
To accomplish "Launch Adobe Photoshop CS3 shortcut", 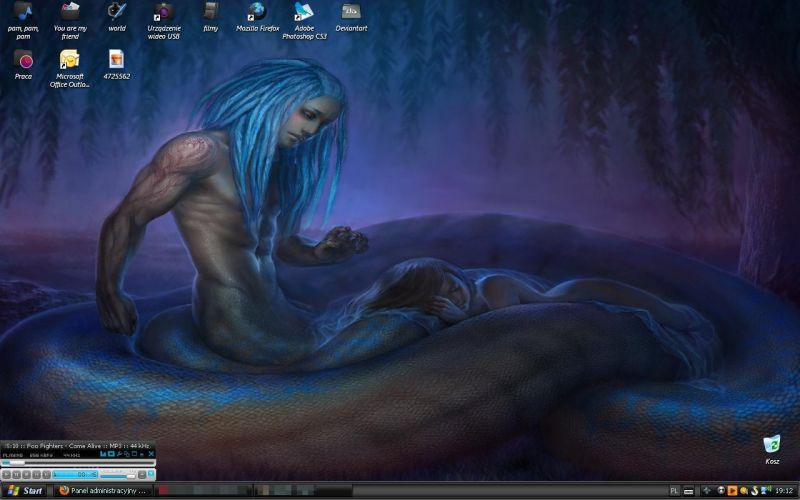I will click(304, 20).
